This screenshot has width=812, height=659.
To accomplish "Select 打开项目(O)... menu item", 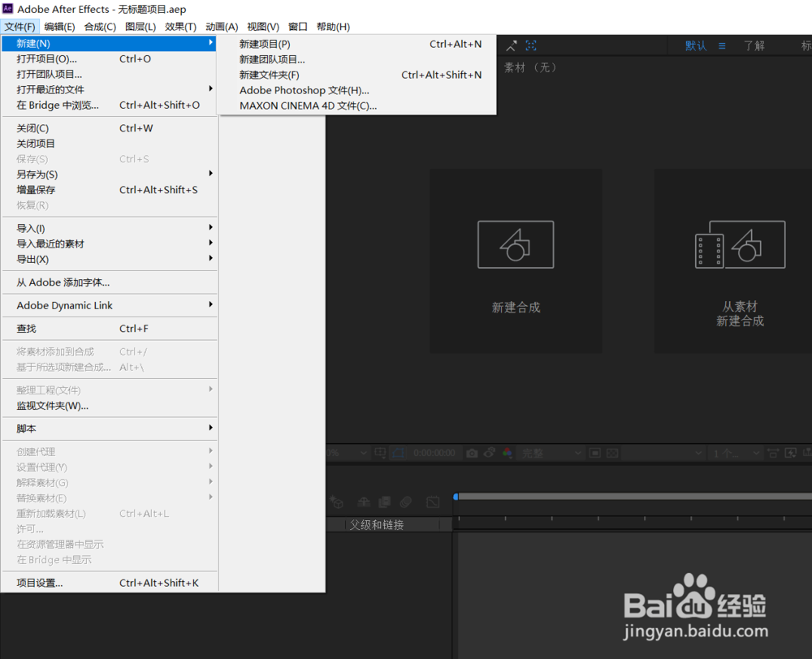I will pos(109,59).
